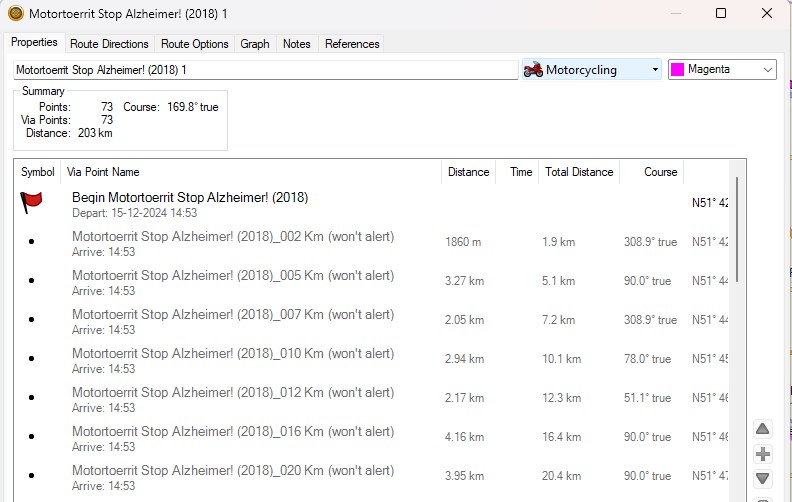Click the move via point up arrow
792x502 pixels.
click(763, 429)
